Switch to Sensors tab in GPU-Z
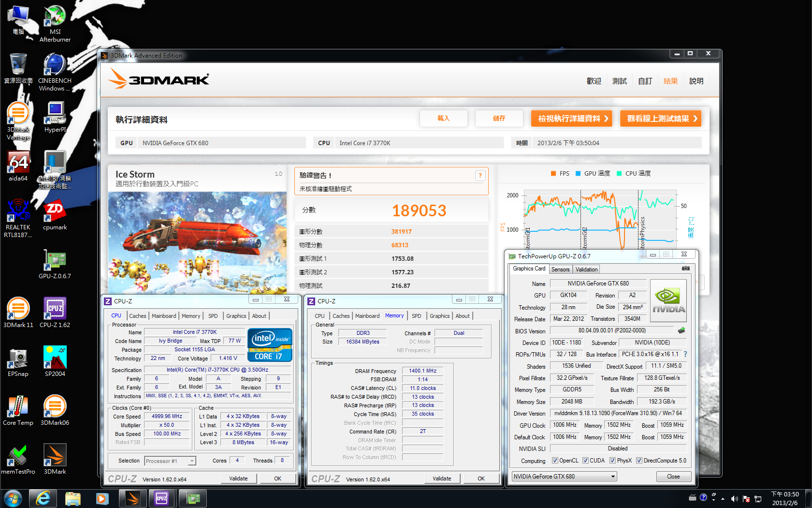 pyautogui.click(x=560, y=269)
